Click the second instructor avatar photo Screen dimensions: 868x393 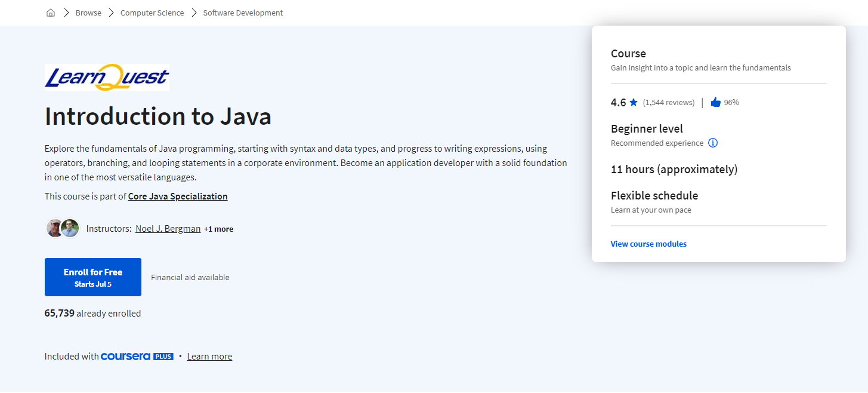[70, 228]
